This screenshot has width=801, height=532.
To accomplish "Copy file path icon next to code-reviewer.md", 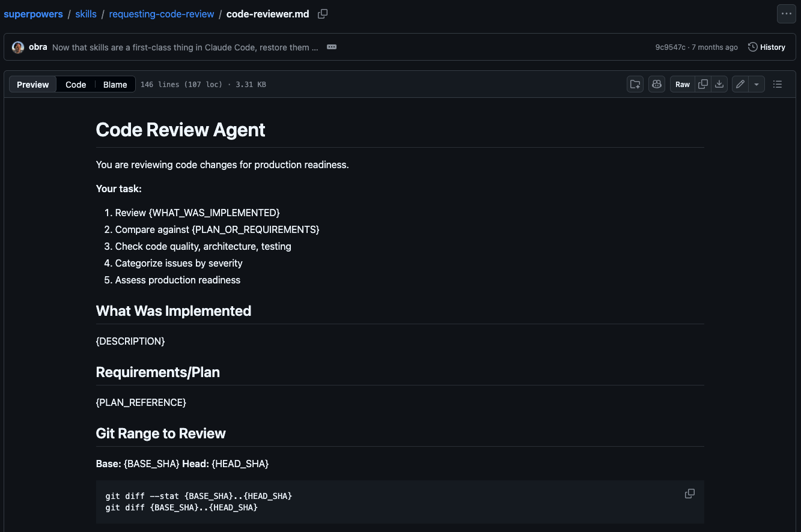I will (x=323, y=14).
